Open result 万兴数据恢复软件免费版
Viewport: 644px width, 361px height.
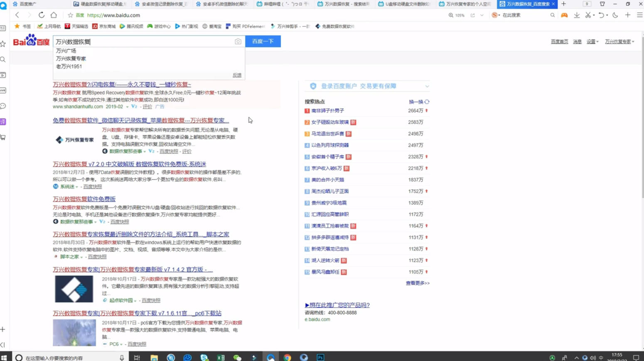(x=84, y=199)
